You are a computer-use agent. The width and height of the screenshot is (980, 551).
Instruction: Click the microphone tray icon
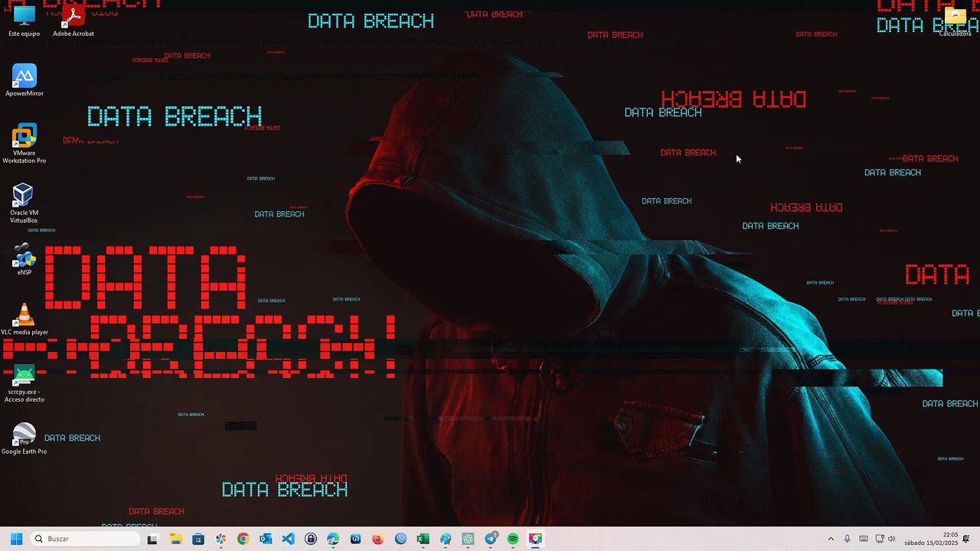point(848,539)
